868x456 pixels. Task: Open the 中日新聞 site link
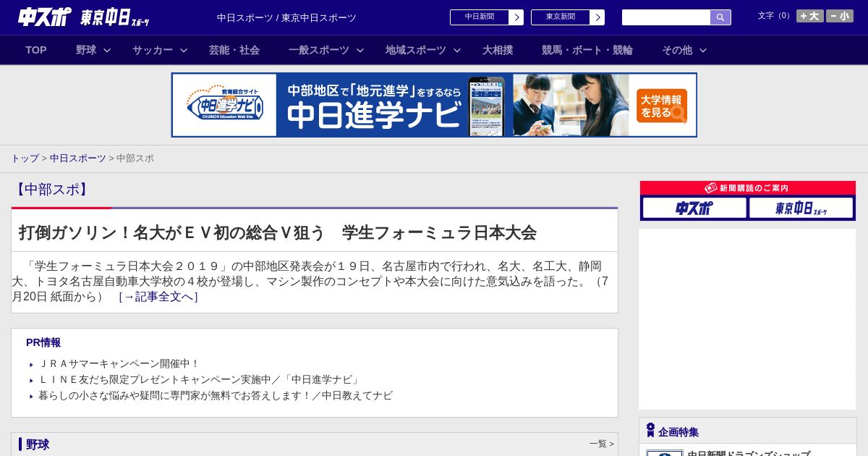click(480, 17)
